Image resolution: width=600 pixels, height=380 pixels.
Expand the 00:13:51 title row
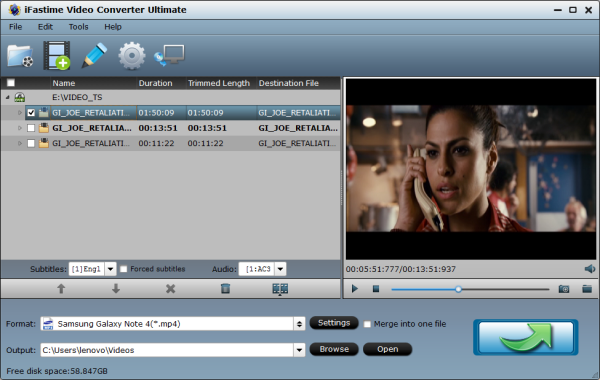pos(20,128)
